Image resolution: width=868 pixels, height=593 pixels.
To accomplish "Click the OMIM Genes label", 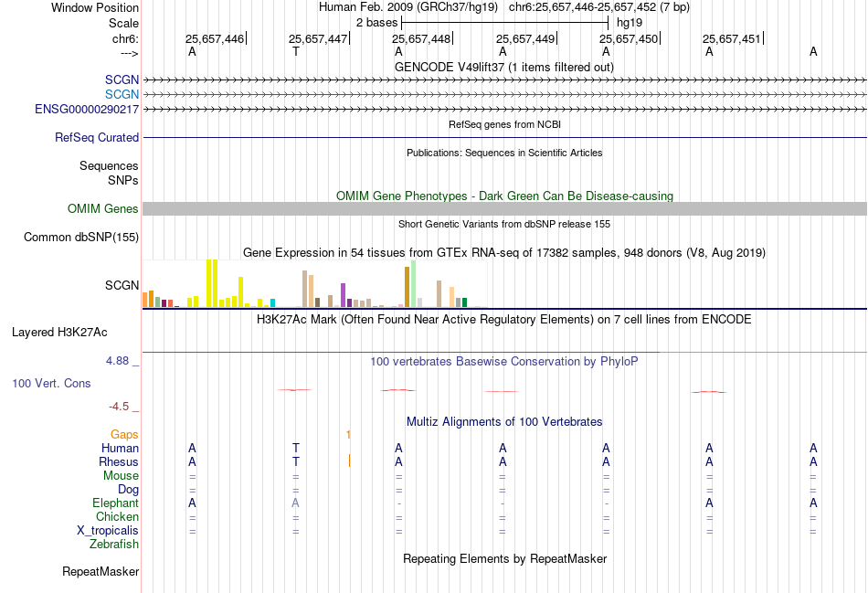I will click(x=103, y=208).
